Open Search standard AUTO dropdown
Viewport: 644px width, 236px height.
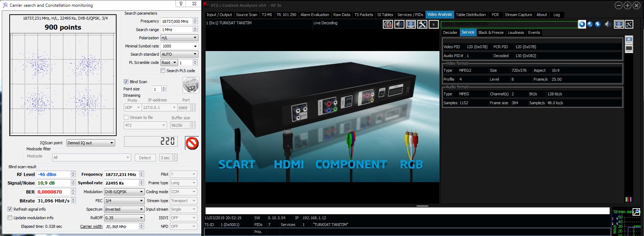coord(179,54)
